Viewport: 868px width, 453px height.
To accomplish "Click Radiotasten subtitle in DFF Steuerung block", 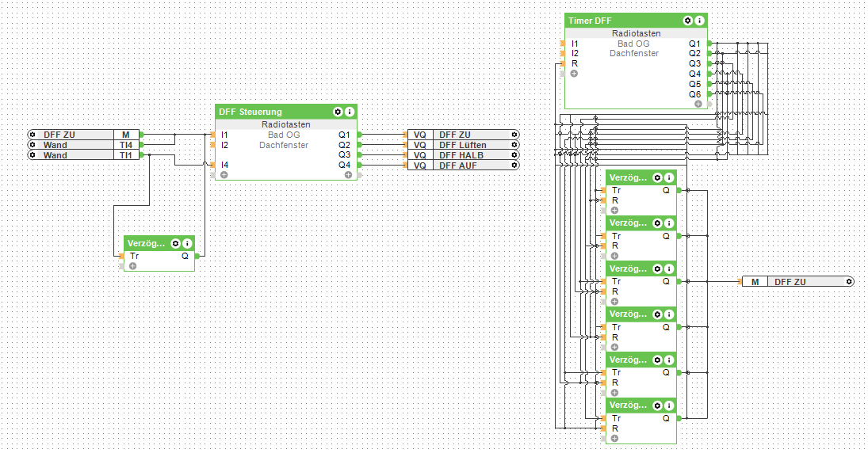I will [285, 124].
